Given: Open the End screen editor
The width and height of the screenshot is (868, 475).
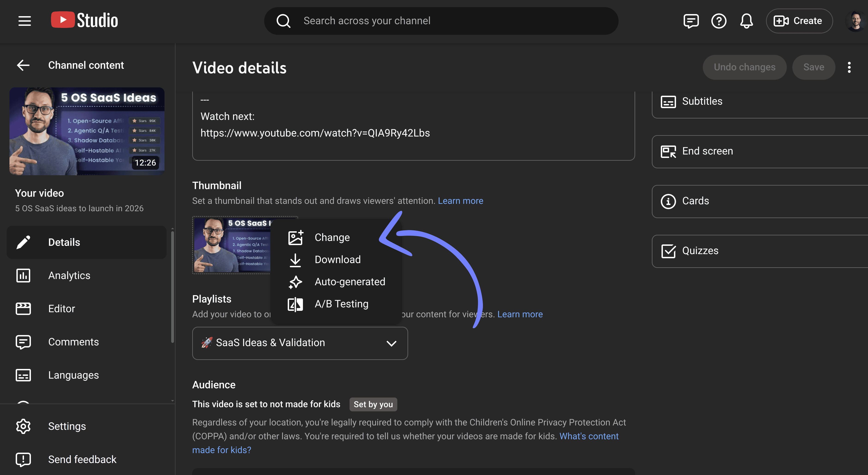Looking at the screenshot, I should (x=707, y=151).
